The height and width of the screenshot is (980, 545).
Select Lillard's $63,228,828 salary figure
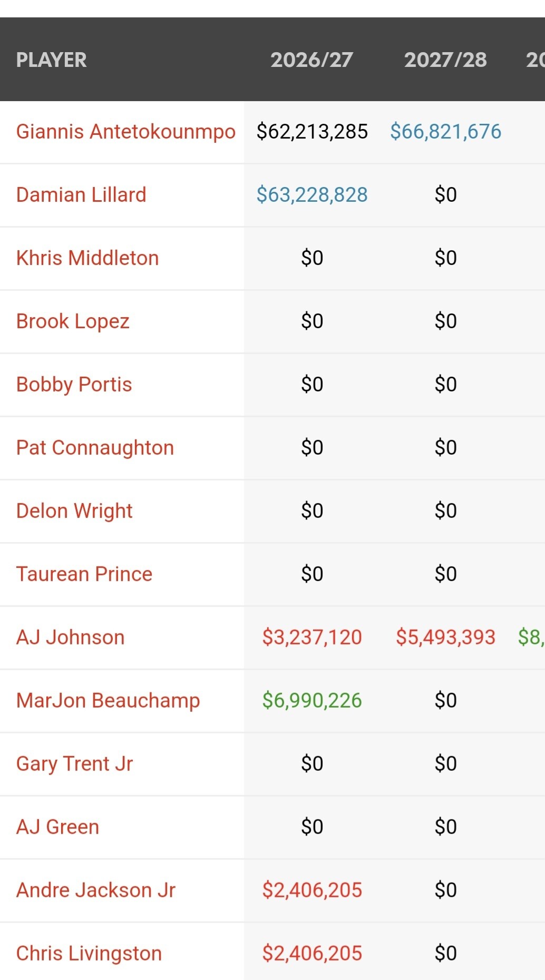click(312, 195)
